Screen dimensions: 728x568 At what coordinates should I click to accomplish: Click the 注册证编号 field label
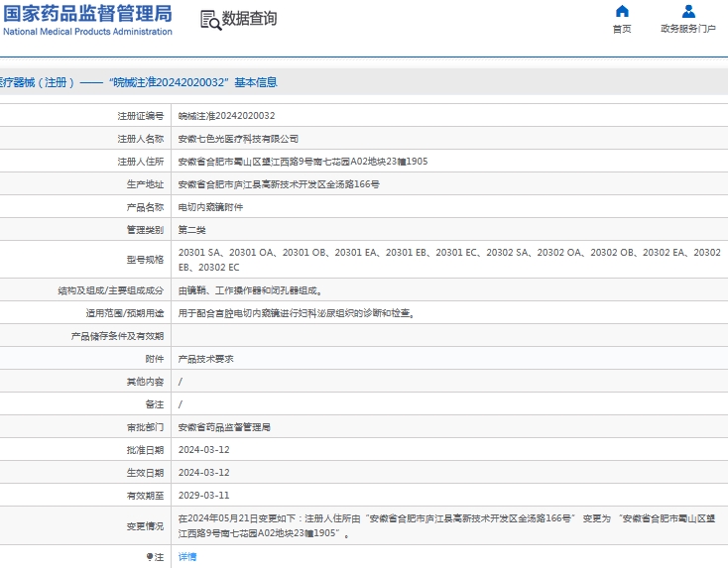click(x=141, y=116)
